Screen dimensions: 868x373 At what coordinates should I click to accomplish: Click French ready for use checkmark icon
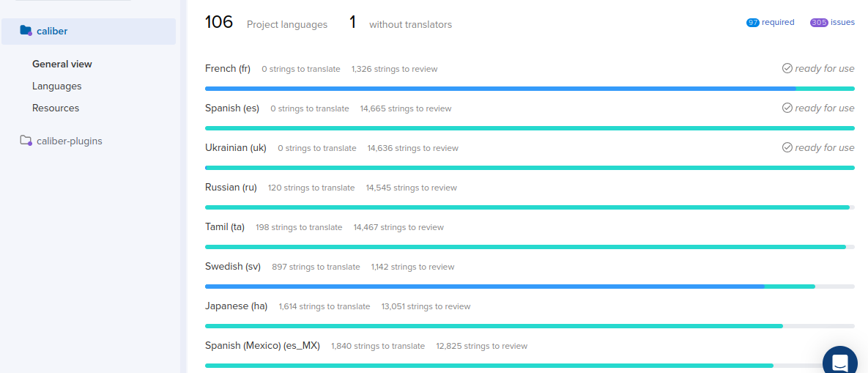pos(787,68)
